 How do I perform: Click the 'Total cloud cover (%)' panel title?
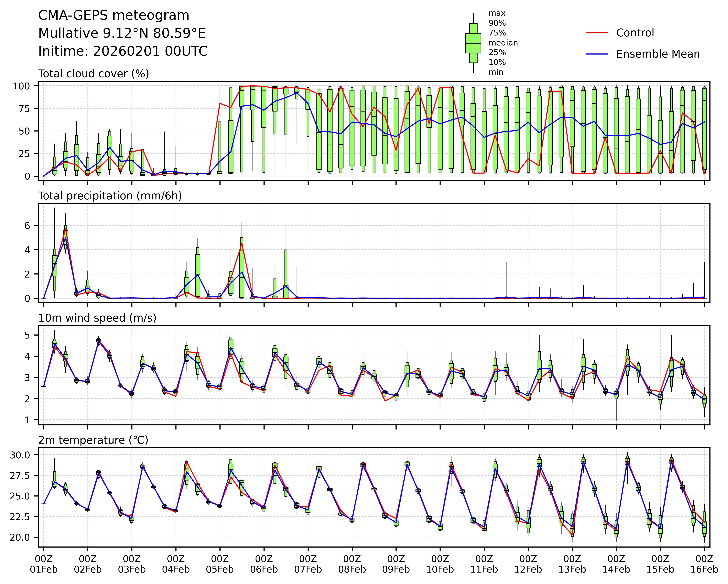94,74
